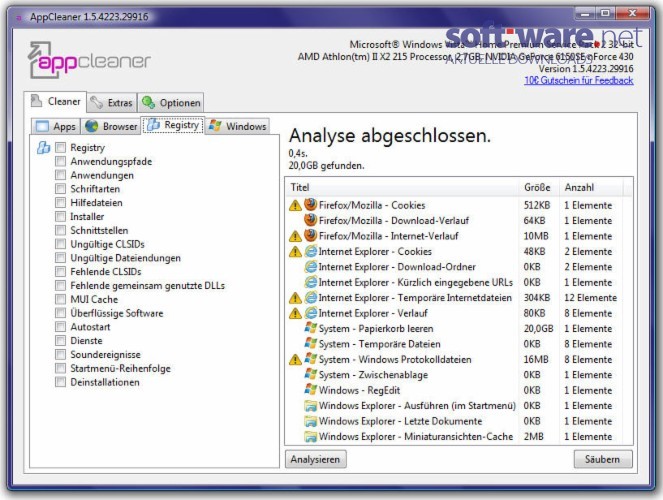Switch to the Cleaner tab
The height and width of the screenshot is (500, 663).
(55, 101)
